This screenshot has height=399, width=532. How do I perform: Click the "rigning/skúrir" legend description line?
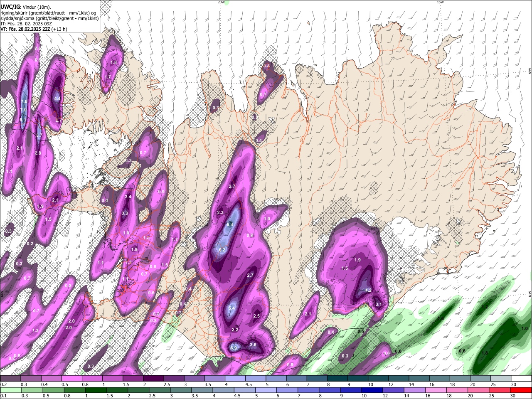pos(48,12)
